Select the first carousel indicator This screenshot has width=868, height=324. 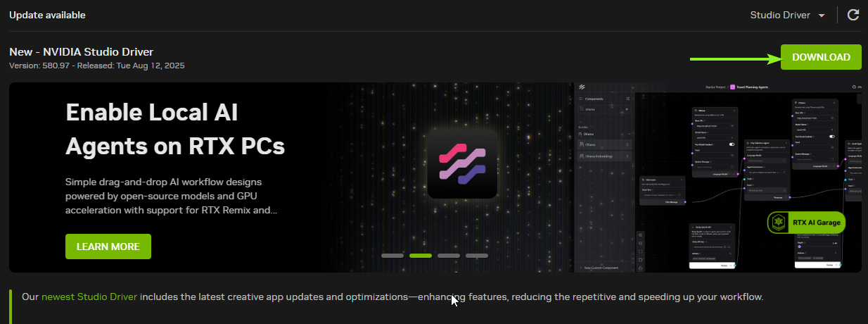(x=392, y=256)
